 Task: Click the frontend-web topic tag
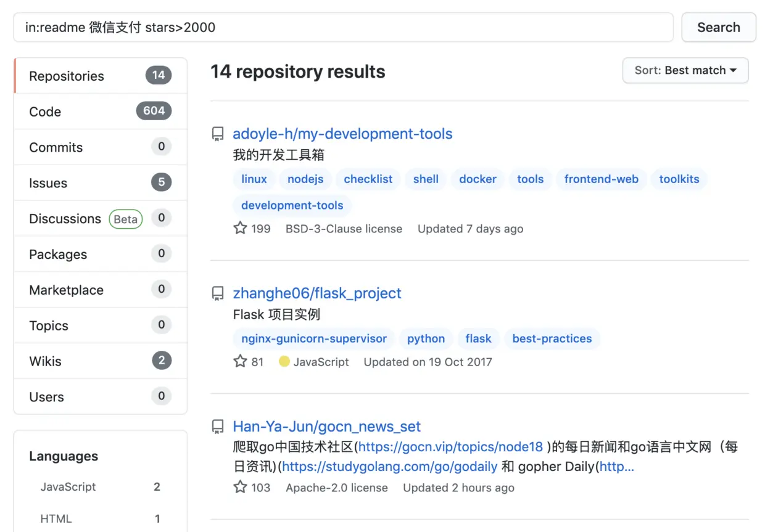click(x=602, y=179)
